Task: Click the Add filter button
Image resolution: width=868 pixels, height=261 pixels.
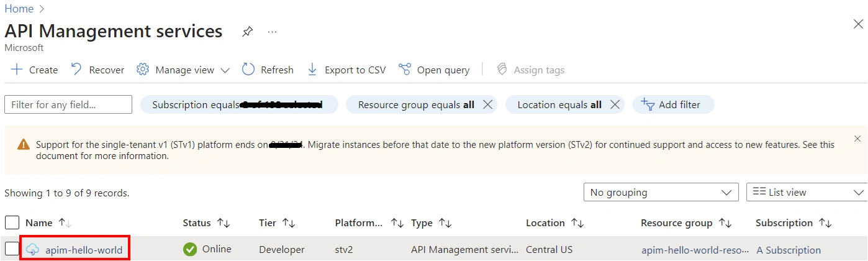Action: pyautogui.click(x=674, y=104)
